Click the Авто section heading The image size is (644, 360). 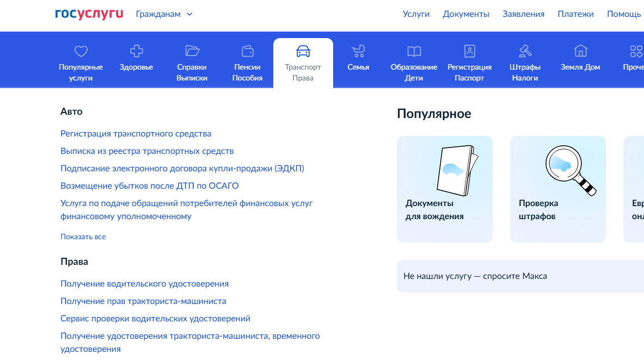[71, 111]
